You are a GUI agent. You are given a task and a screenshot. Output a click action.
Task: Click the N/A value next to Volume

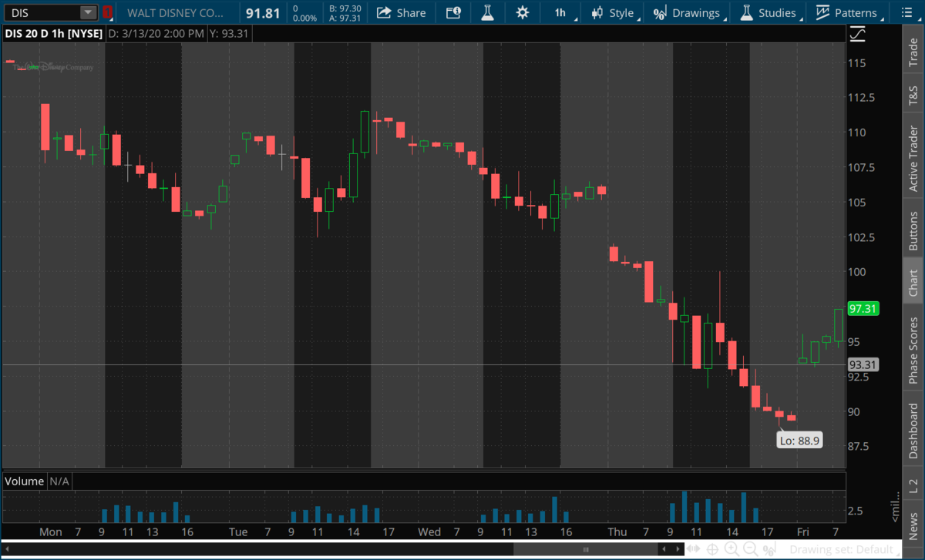pos(59,481)
